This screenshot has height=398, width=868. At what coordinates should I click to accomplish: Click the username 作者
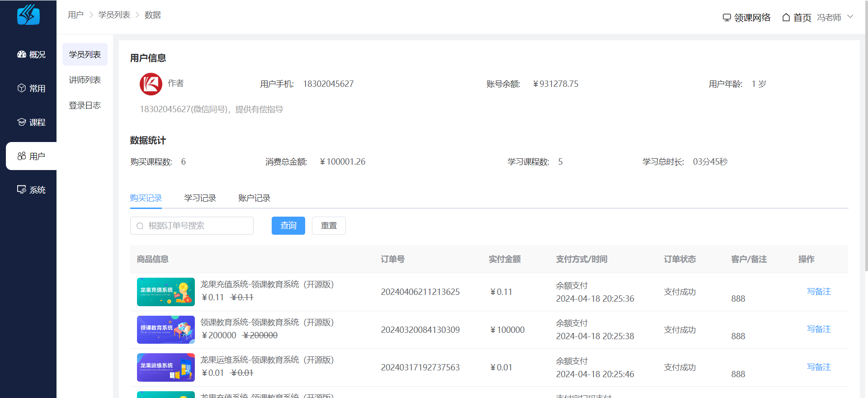point(176,83)
